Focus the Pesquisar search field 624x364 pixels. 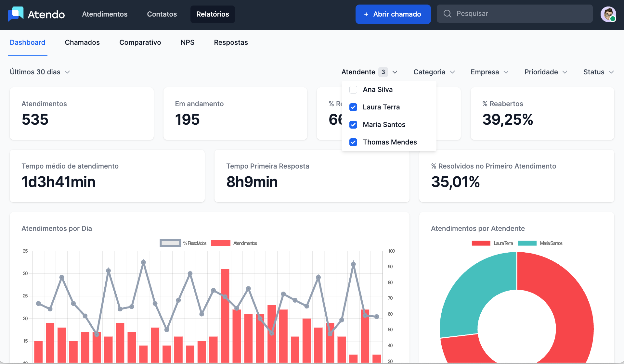pyautogui.click(x=520, y=14)
